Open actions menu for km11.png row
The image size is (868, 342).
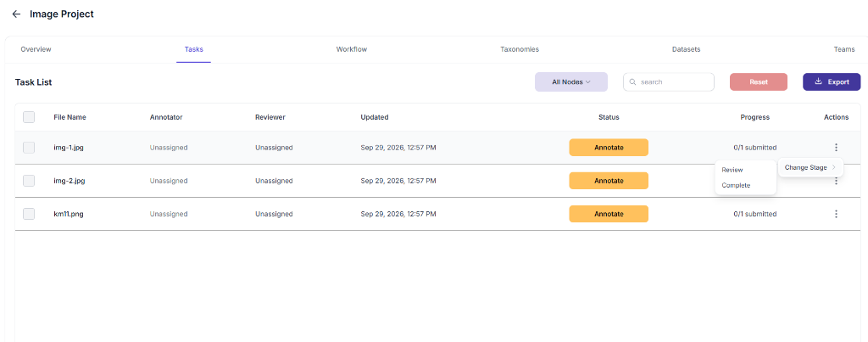coord(836,214)
